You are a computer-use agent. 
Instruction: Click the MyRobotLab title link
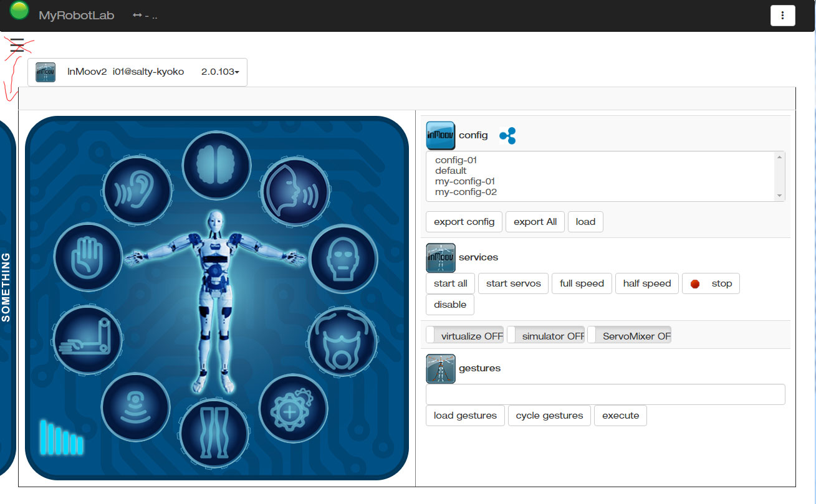(x=76, y=16)
